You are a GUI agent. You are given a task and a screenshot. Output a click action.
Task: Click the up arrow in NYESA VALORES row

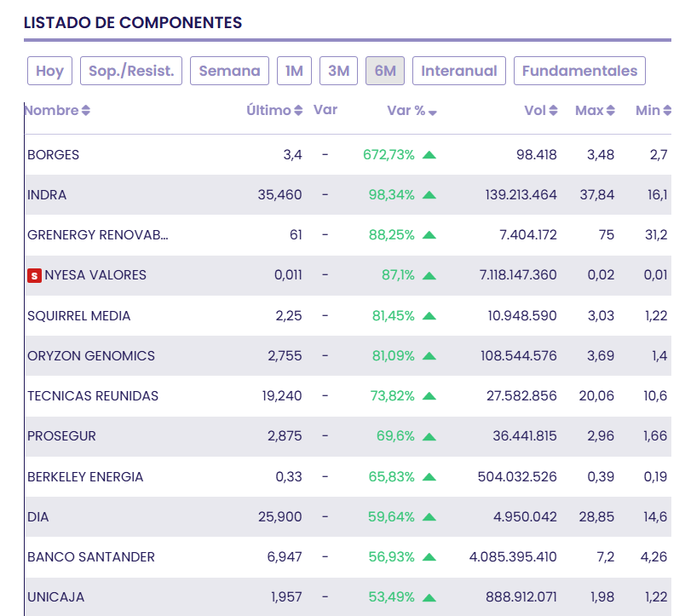pos(429,275)
